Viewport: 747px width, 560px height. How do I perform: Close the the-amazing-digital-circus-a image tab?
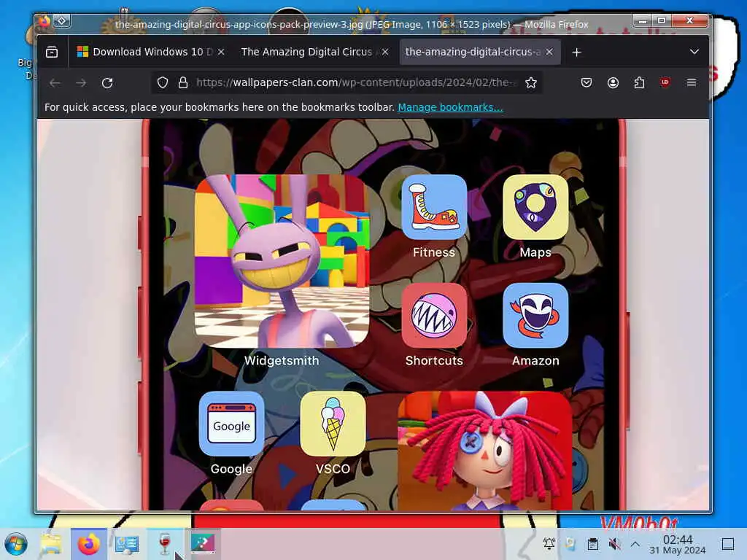549,52
